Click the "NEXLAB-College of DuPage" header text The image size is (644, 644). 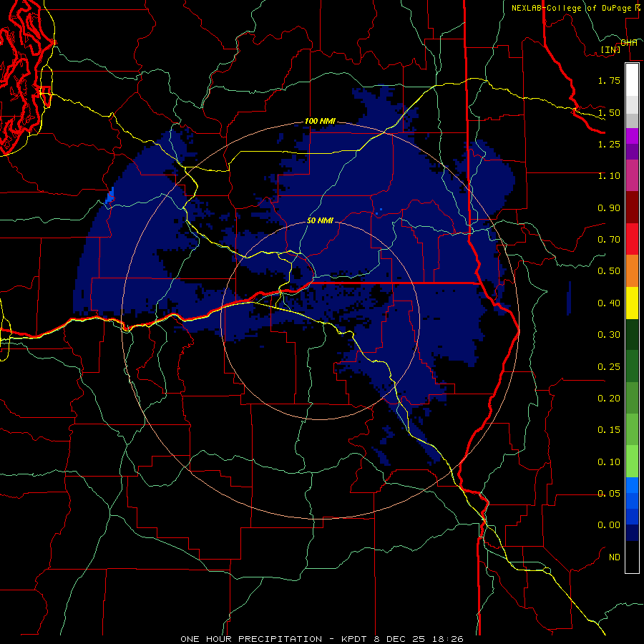(572, 8)
